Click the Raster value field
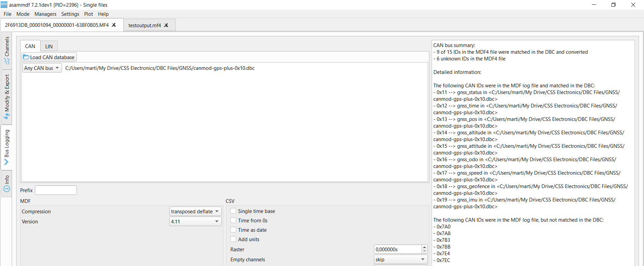Viewport: 644px width, 266px height. tap(398, 249)
